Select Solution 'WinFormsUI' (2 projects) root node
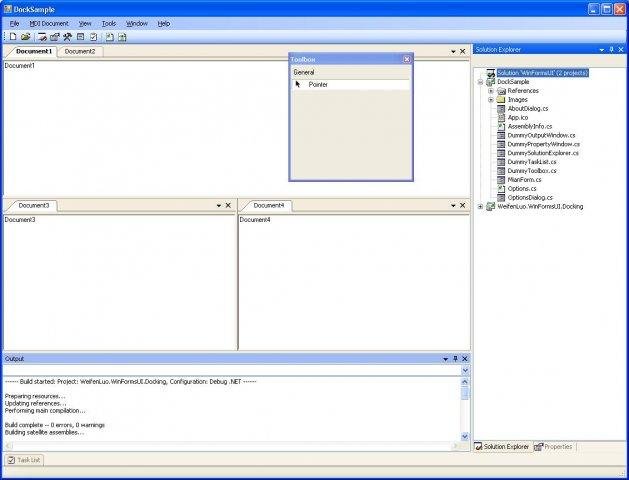Viewport: 629px width, 480px height. click(542, 73)
